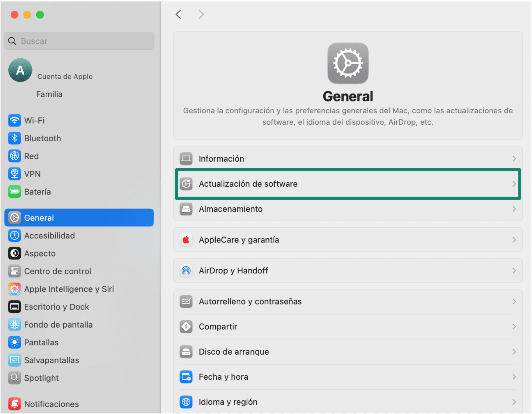Screen dimensions: 532x414
Task: Open Centro de control via its icon
Action: 14,271
